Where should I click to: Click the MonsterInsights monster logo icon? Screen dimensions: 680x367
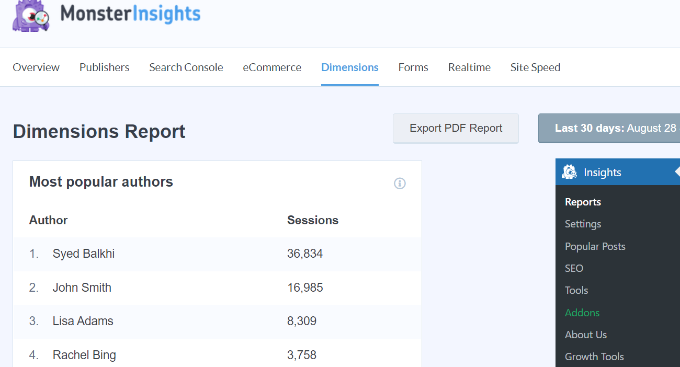[31, 16]
